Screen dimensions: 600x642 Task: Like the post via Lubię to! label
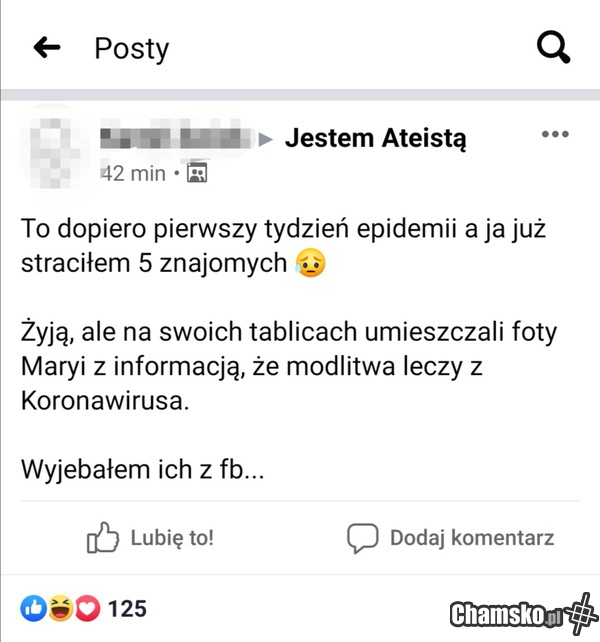point(172,538)
